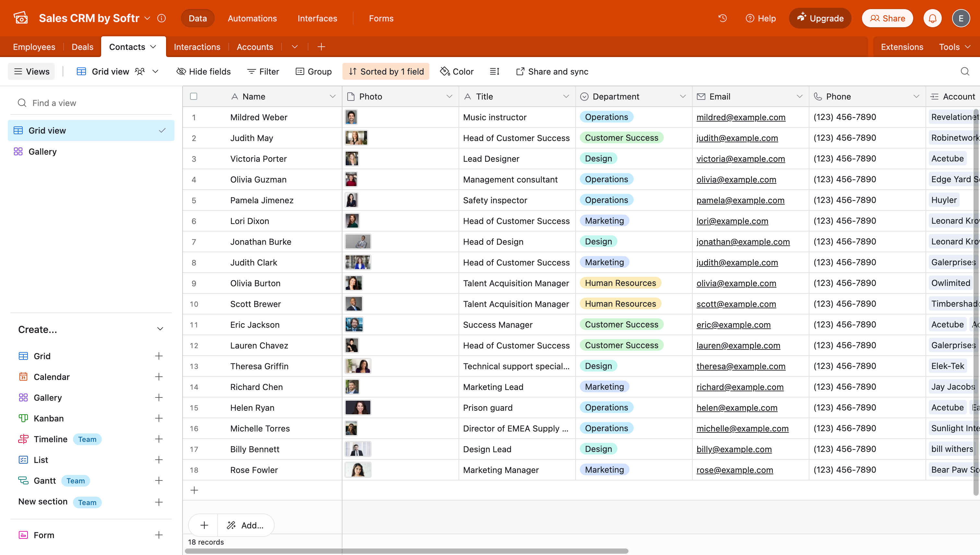
Task: Expand the Department column dropdown arrow
Action: click(683, 96)
